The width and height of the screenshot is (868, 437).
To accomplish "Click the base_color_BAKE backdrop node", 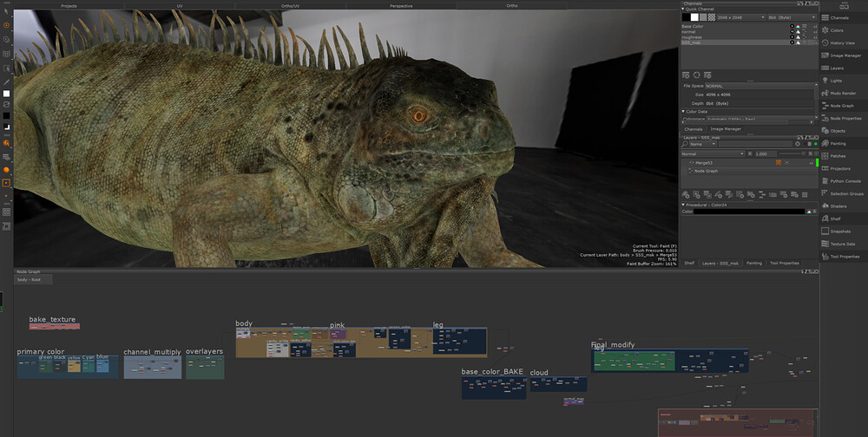I will click(494, 388).
